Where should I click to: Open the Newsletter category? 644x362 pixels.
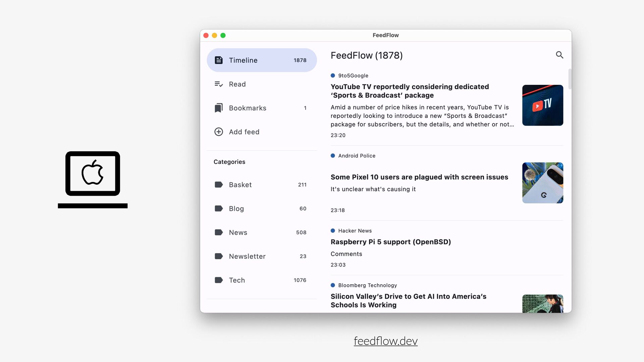click(x=247, y=256)
